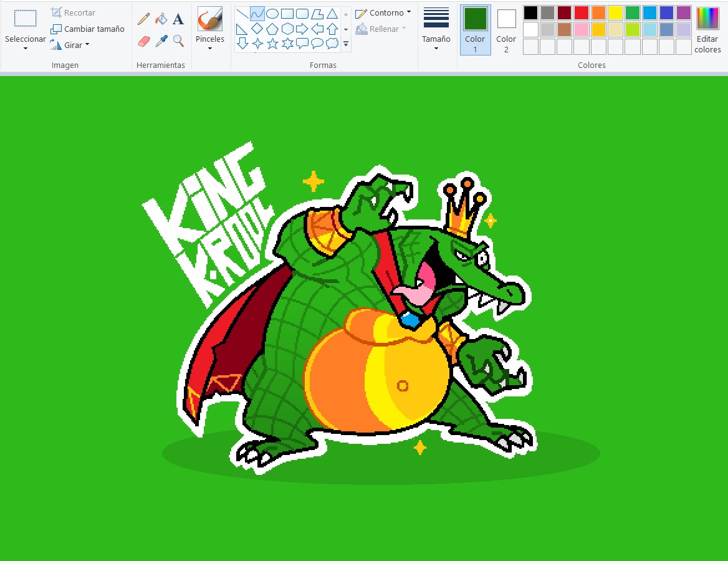Viewport: 728px width, 561px height.
Task: Pick the lime green color swatch
Action: coord(633,29)
